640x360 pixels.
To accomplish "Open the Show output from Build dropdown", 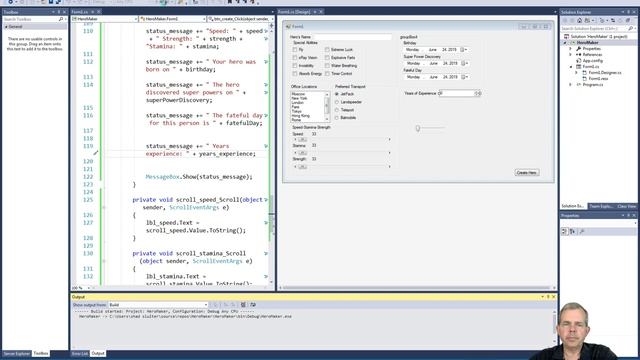I will click(x=205, y=305).
